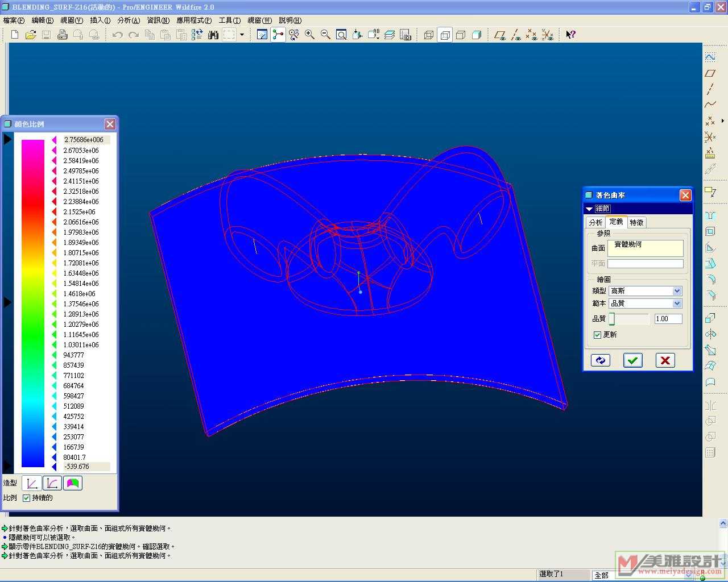Open the 插入 menu
This screenshot has height=582, width=728.
click(100, 20)
